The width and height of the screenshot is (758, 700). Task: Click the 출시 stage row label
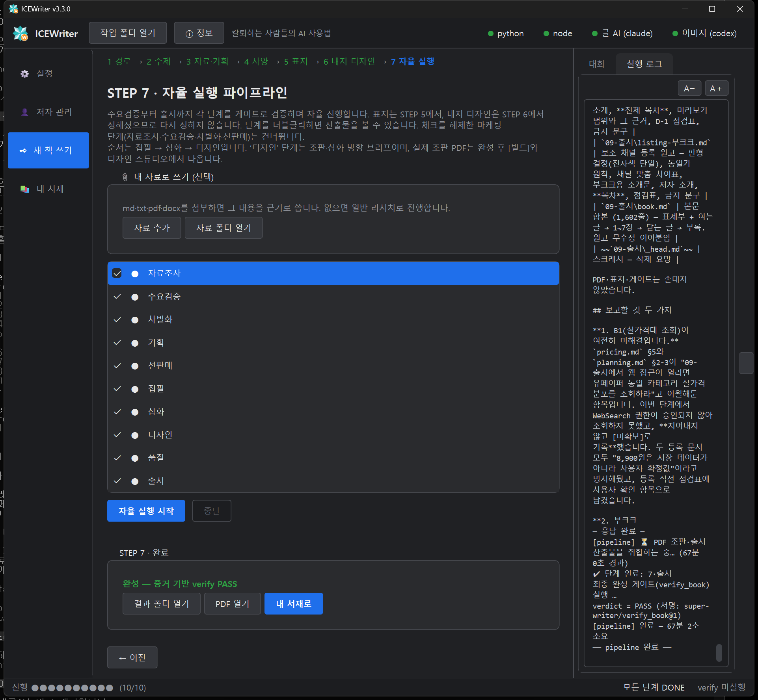pos(156,481)
